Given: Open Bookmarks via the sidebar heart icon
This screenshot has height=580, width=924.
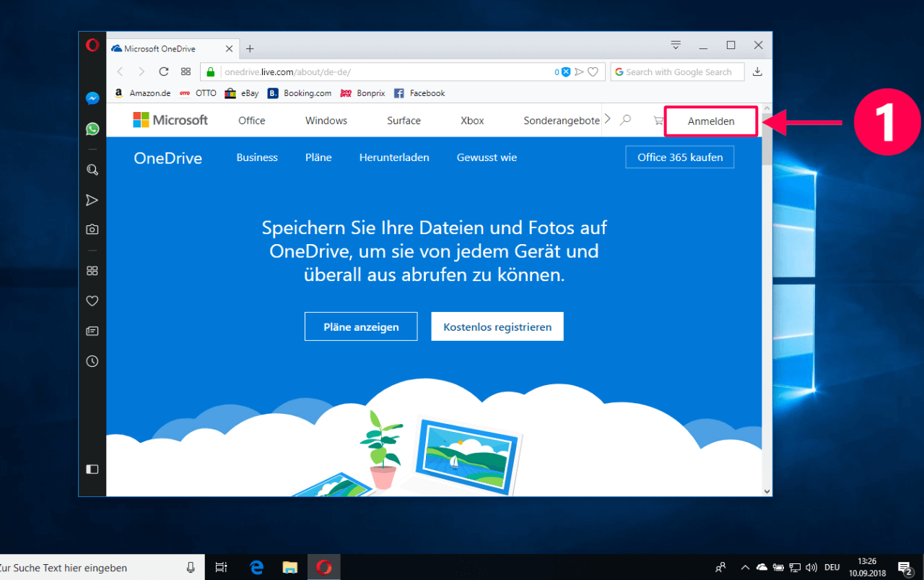Looking at the screenshot, I should point(92,301).
